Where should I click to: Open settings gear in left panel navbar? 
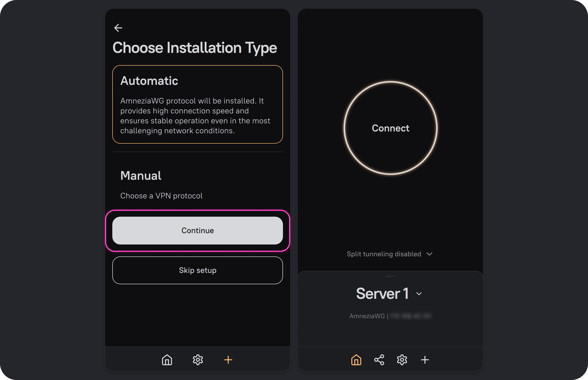tap(198, 360)
